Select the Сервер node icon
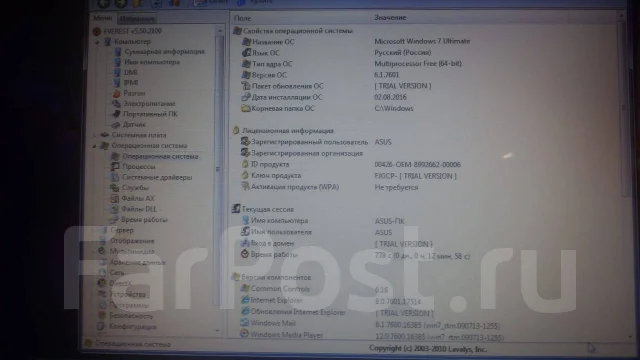 103,230
